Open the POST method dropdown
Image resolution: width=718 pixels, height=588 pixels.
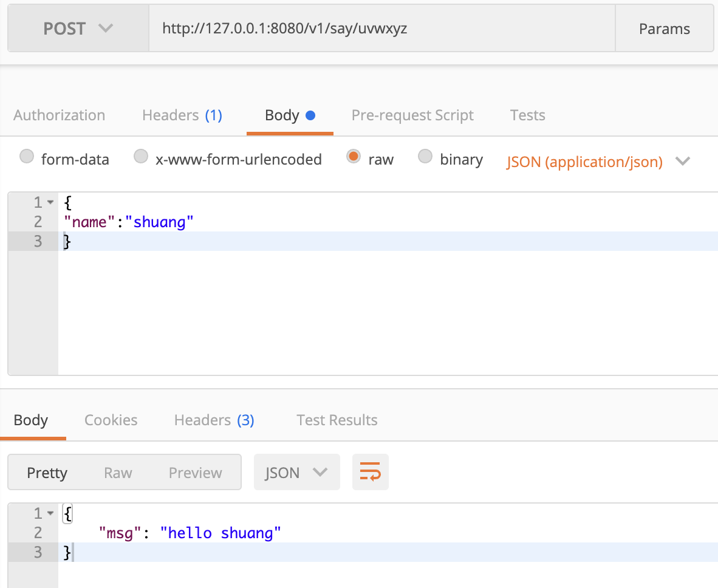tap(78, 29)
